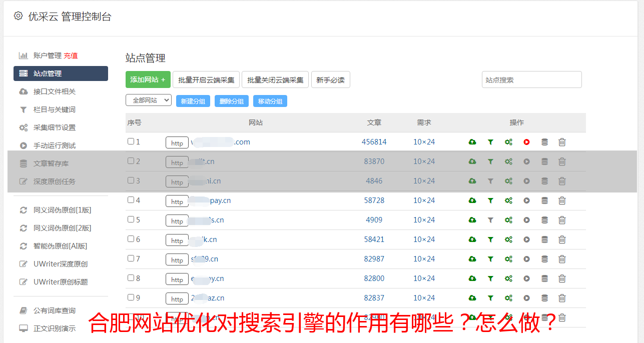Open the filter icon in row 8
The height and width of the screenshot is (343, 644).
click(490, 278)
